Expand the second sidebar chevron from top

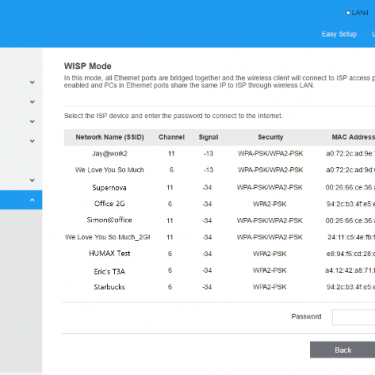(32, 102)
